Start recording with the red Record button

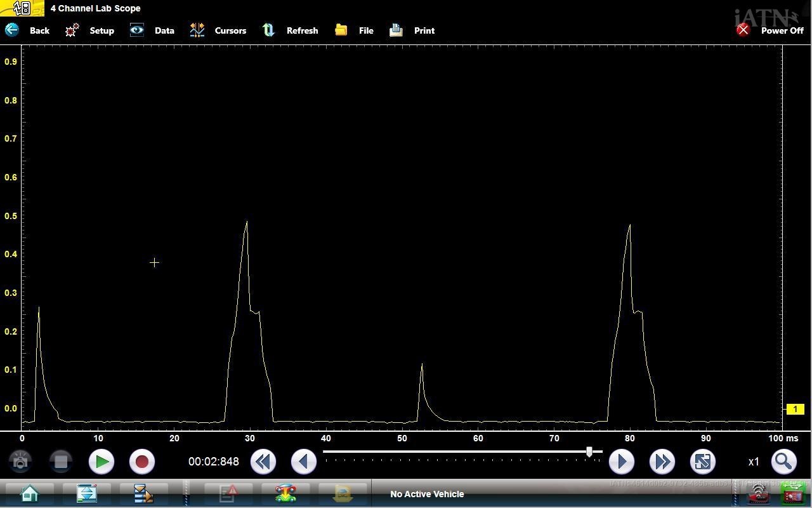tap(142, 462)
